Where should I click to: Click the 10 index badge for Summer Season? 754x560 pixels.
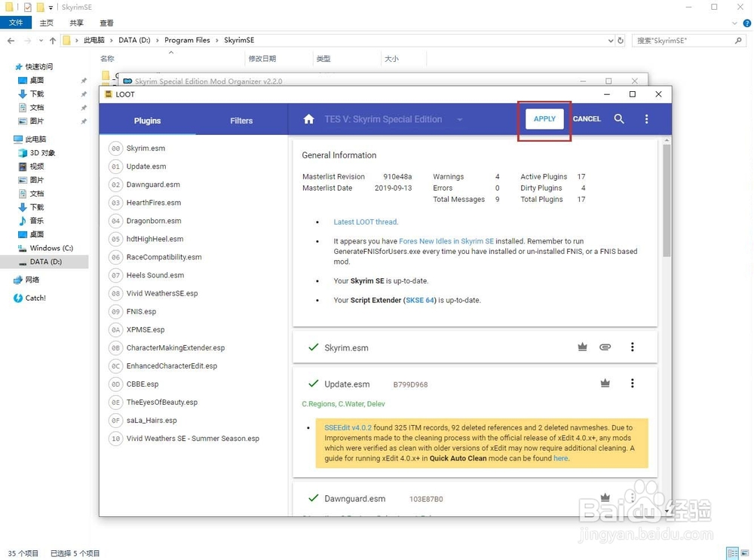[116, 439]
